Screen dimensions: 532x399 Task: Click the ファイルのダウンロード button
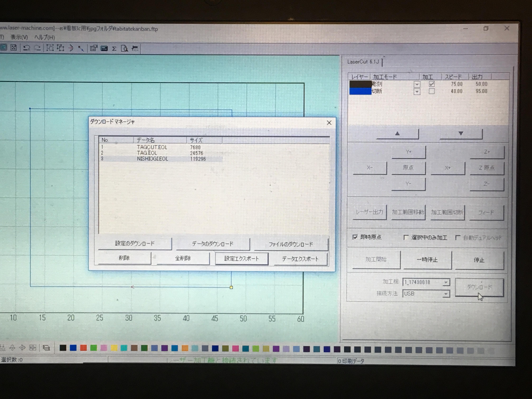pos(291,244)
